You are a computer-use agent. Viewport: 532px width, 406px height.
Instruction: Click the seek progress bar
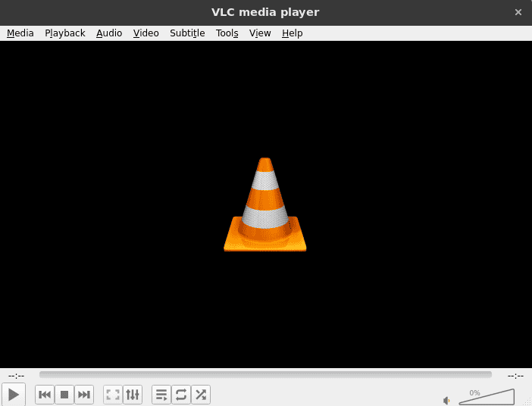[265, 374]
